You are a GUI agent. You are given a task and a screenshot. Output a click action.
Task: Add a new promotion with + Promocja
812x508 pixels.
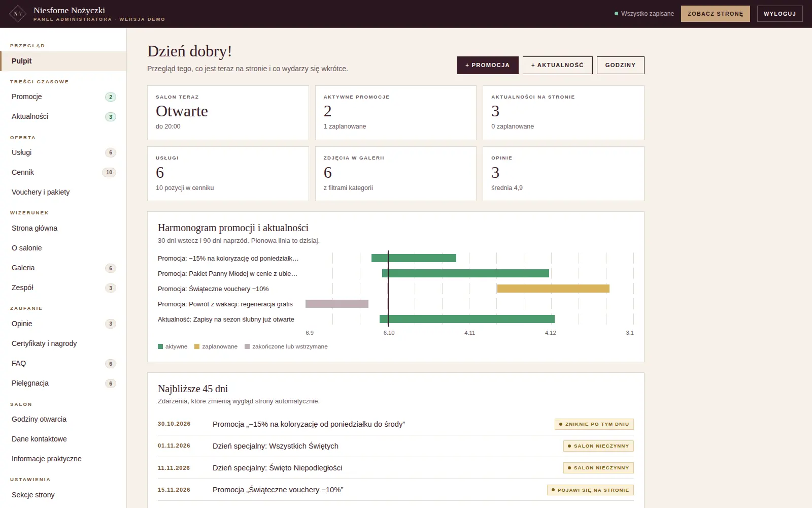point(488,65)
